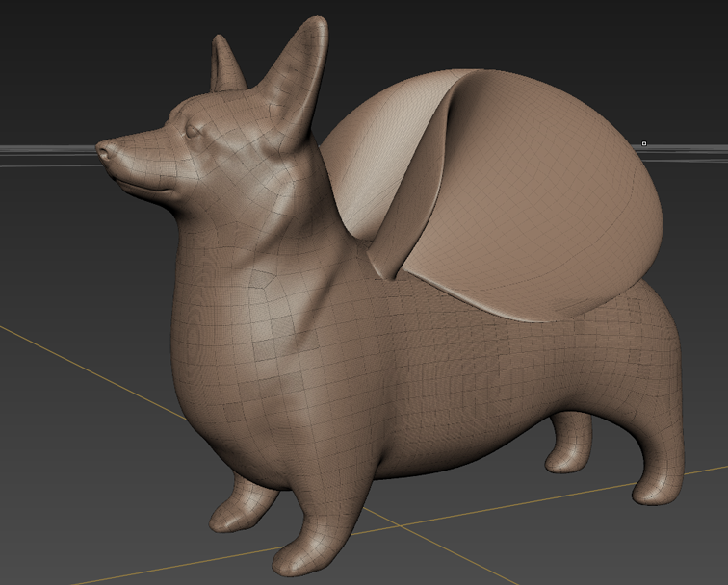This screenshot has width=728, height=585.
Task: Click the gray horizon lines left of the nose
Action: click(48, 150)
